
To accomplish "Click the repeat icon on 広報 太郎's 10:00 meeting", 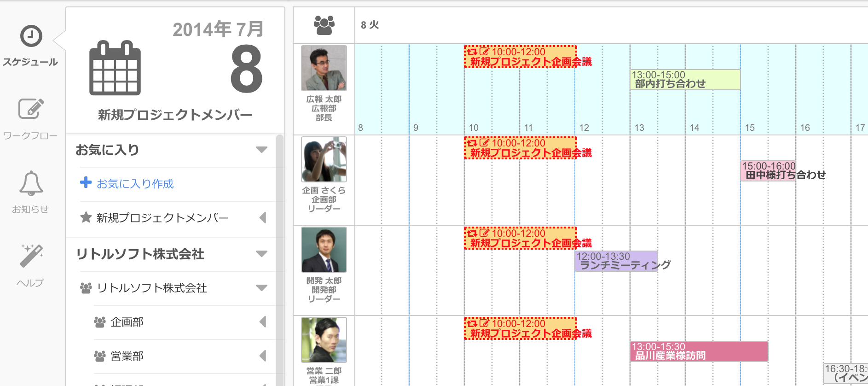I will pyautogui.click(x=472, y=52).
